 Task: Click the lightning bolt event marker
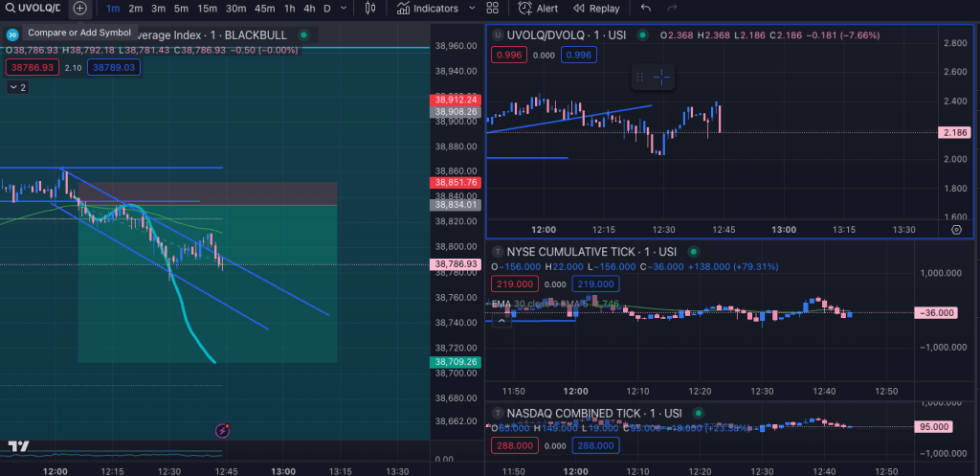tap(223, 432)
